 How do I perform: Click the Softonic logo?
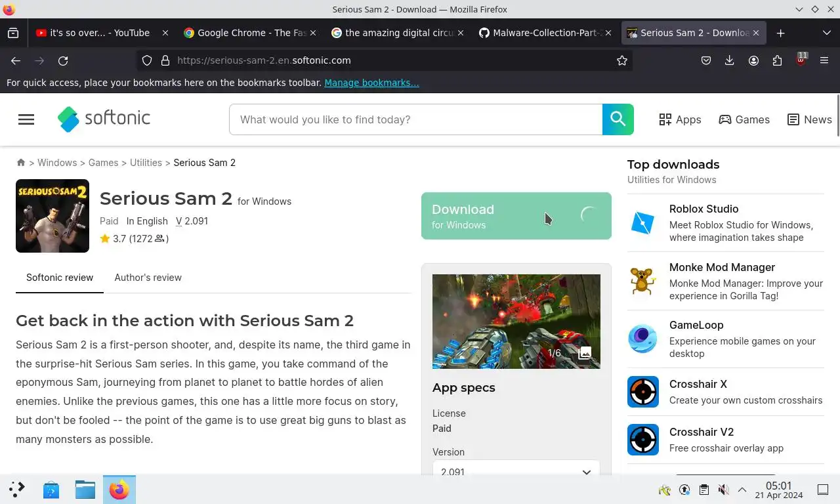click(x=104, y=119)
